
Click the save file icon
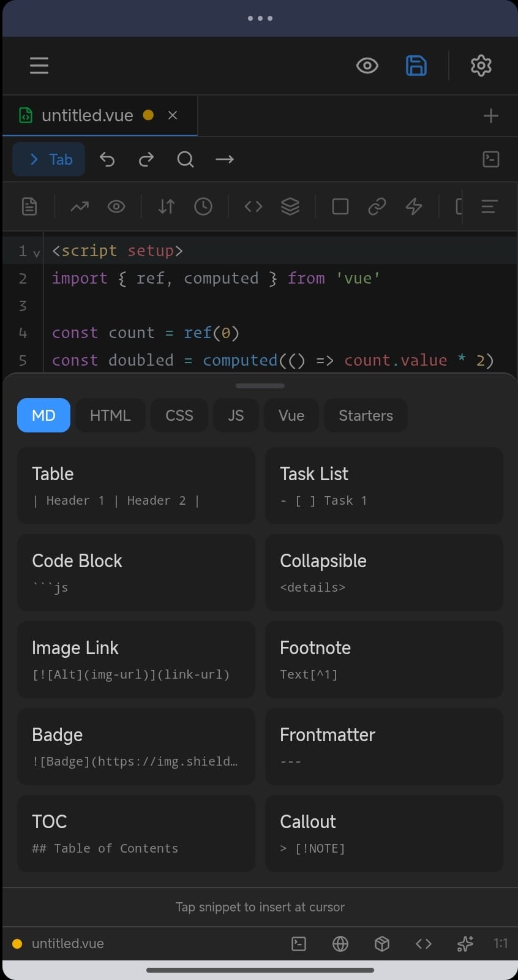pyautogui.click(x=416, y=66)
